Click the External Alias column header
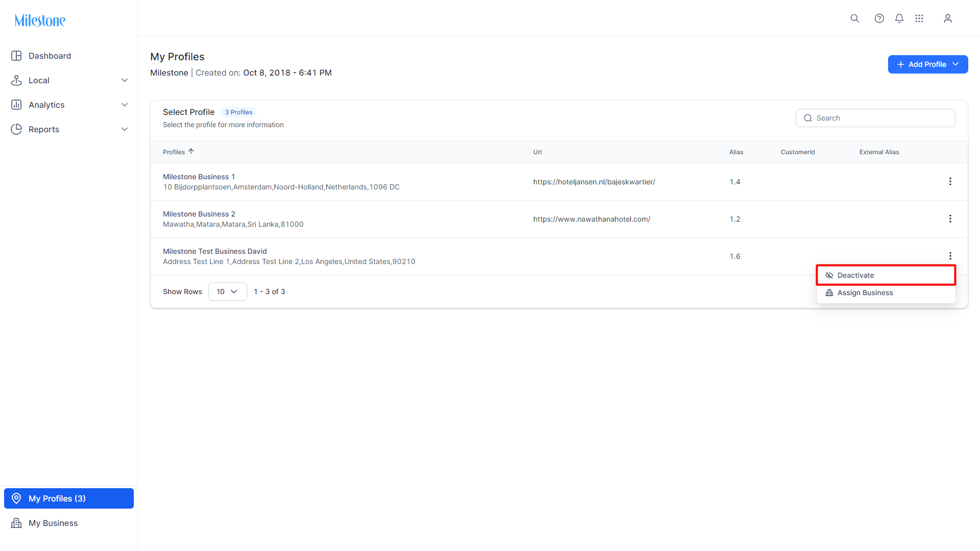This screenshot has width=980, height=551. click(879, 152)
